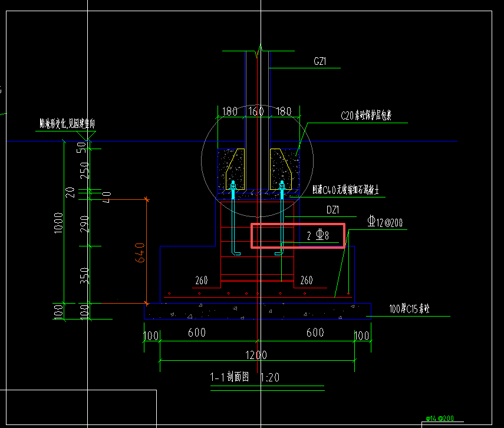504x428 pixels.
Task: Select the 350 vertical dimension text
Action: (x=84, y=275)
